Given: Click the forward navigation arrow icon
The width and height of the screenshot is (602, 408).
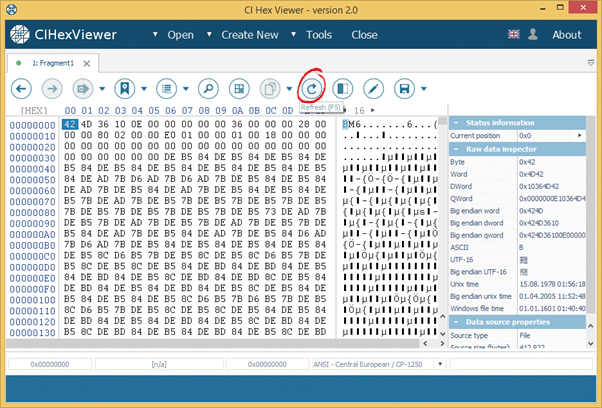Looking at the screenshot, I should pos(52,89).
